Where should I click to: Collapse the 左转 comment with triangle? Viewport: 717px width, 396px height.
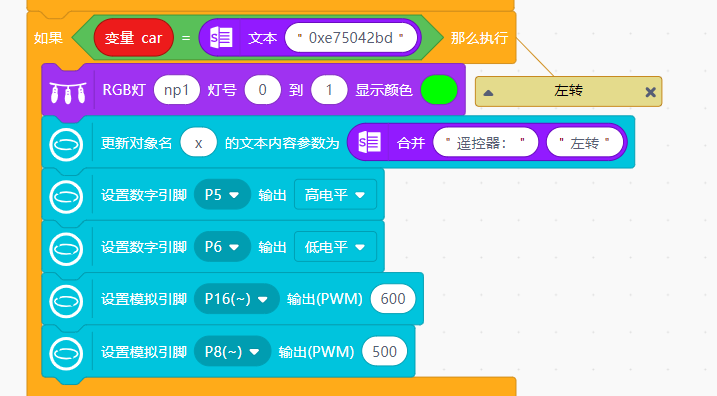(x=488, y=93)
